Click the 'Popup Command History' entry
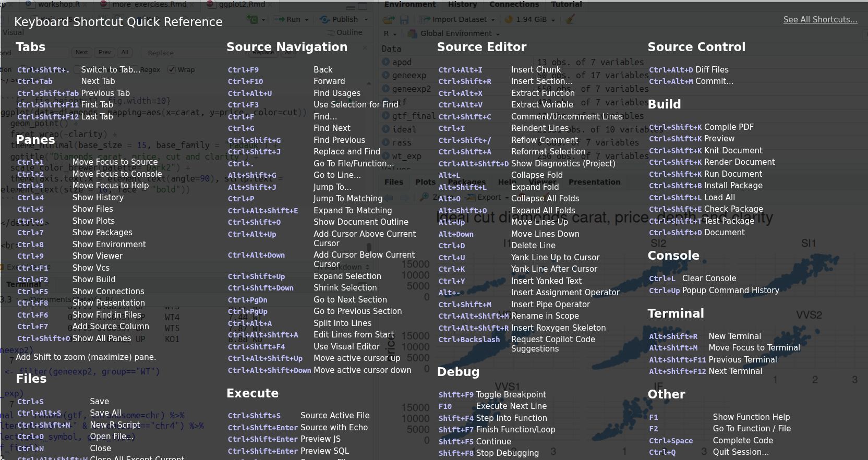Viewport: 868px width, 460px height. [730, 290]
